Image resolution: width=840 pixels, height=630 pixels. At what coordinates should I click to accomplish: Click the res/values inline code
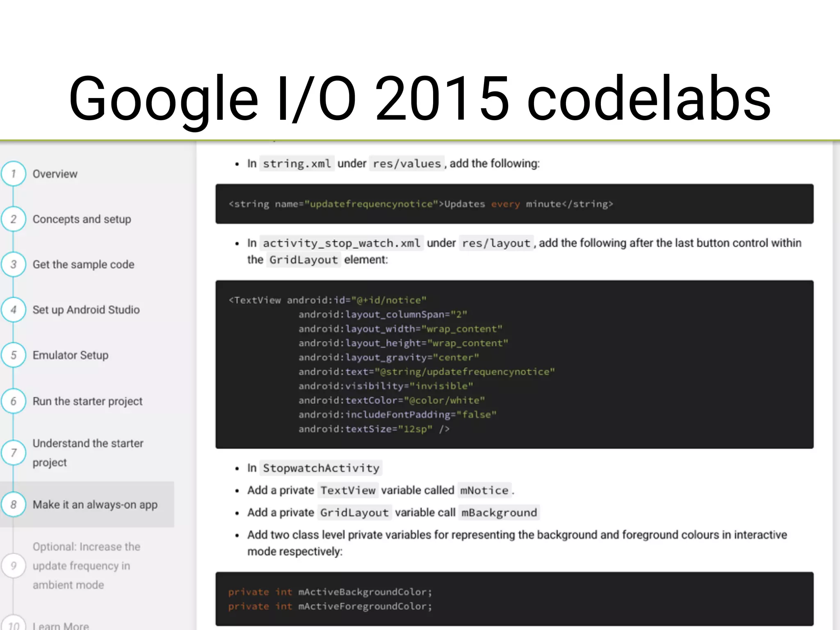tap(407, 164)
